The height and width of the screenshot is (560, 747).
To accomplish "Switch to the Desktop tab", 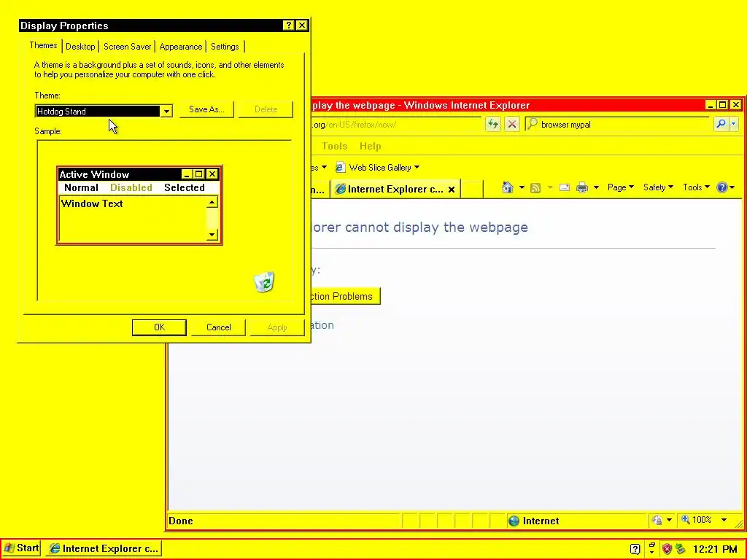I will coord(80,46).
